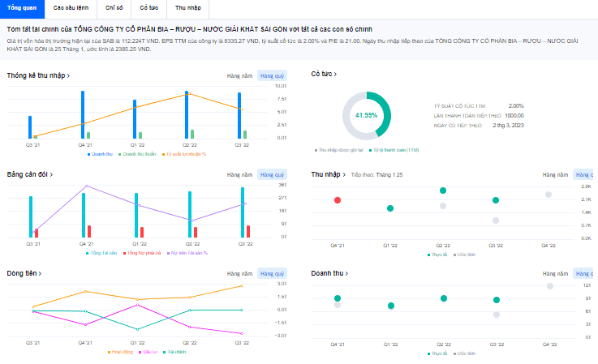598x364 pixels.
Task: Open the Doanh thu section heading
Action: click(x=329, y=273)
